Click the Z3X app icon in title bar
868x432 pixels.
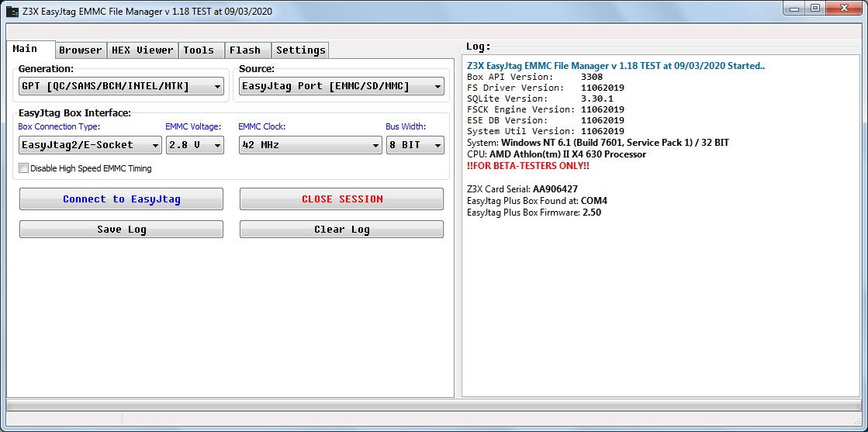[12, 12]
